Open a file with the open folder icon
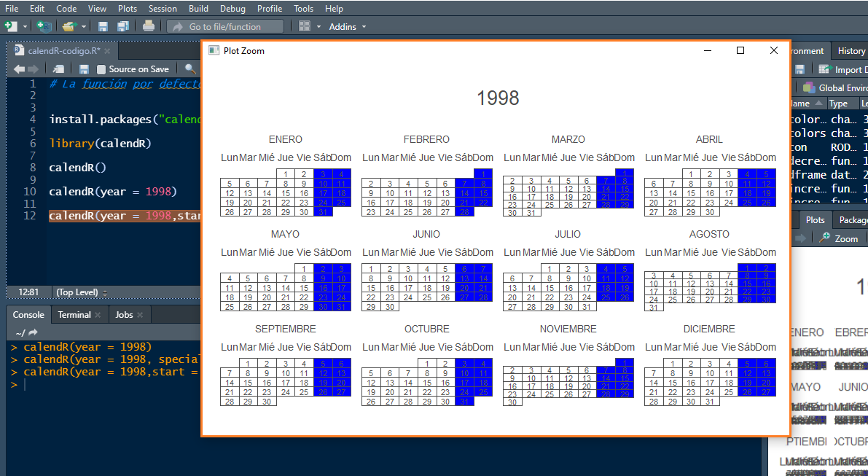 point(68,26)
